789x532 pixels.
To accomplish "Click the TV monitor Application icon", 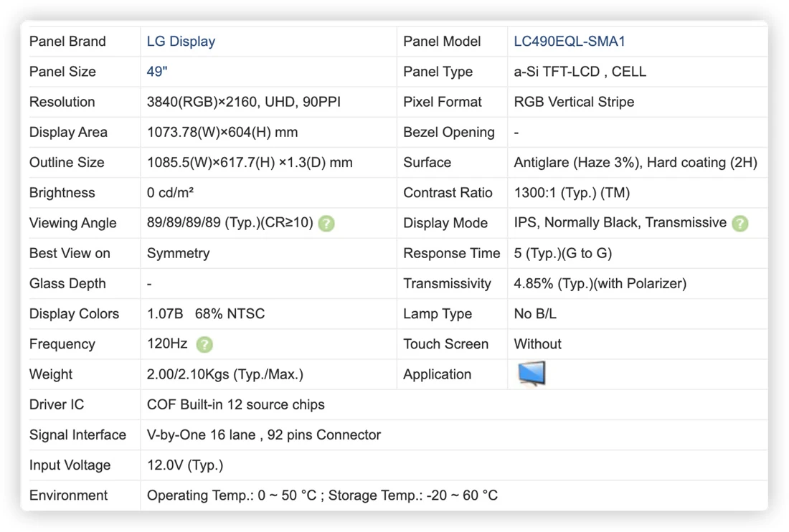I will 531,374.
